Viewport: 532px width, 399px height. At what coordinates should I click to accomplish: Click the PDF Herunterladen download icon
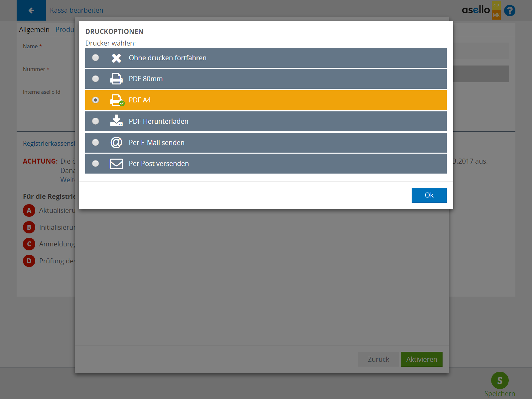click(x=116, y=121)
